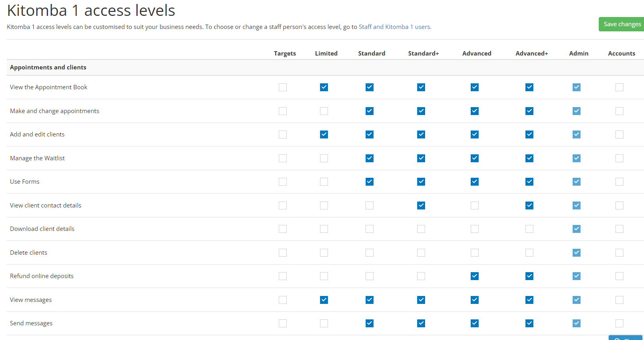
Task: Enable Targets for Delete clients
Action: 283,253
